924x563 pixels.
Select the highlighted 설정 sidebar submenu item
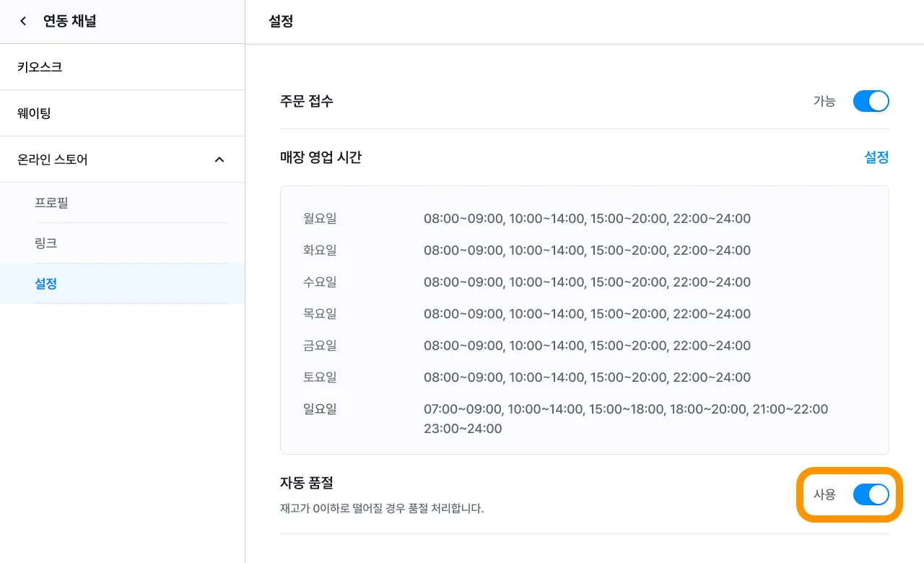pos(45,284)
